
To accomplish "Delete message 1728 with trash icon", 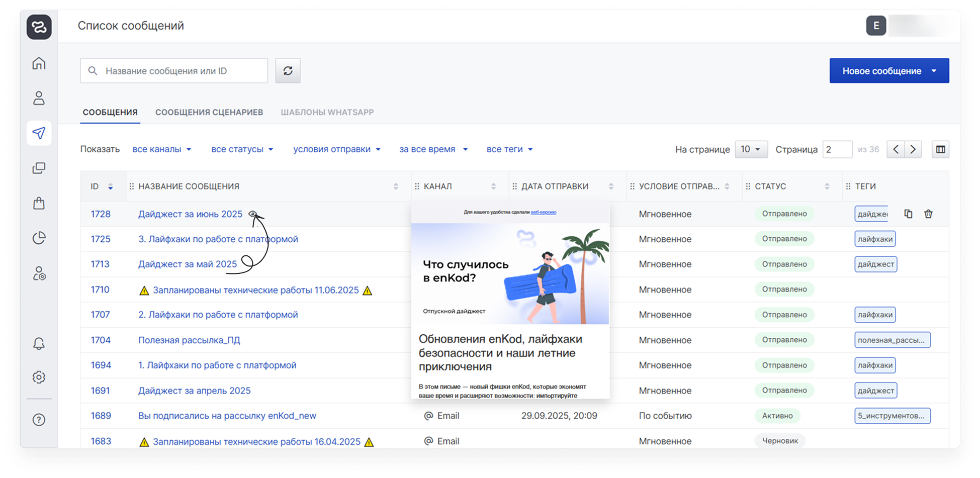I will (928, 214).
